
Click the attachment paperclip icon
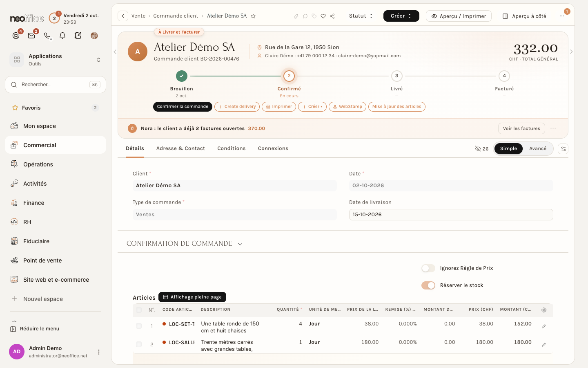pyautogui.click(x=296, y=16)
